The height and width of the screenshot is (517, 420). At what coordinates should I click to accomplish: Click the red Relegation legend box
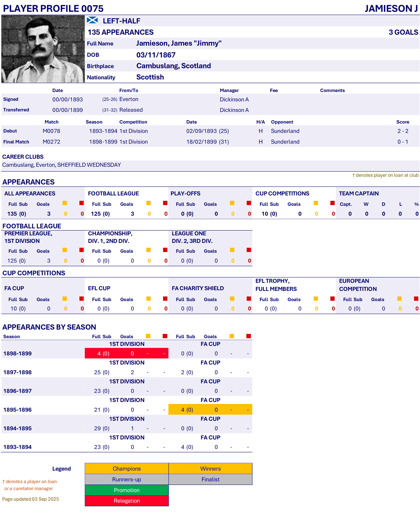click(126, 501)
